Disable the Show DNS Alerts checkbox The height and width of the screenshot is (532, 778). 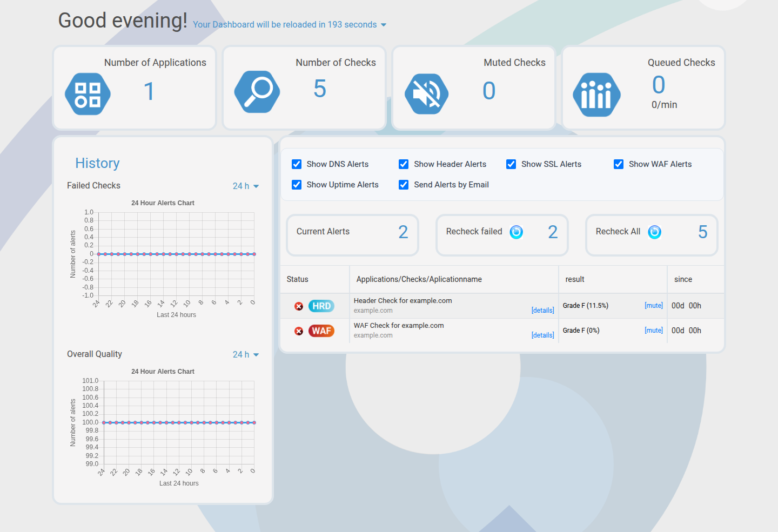point(297,164)
